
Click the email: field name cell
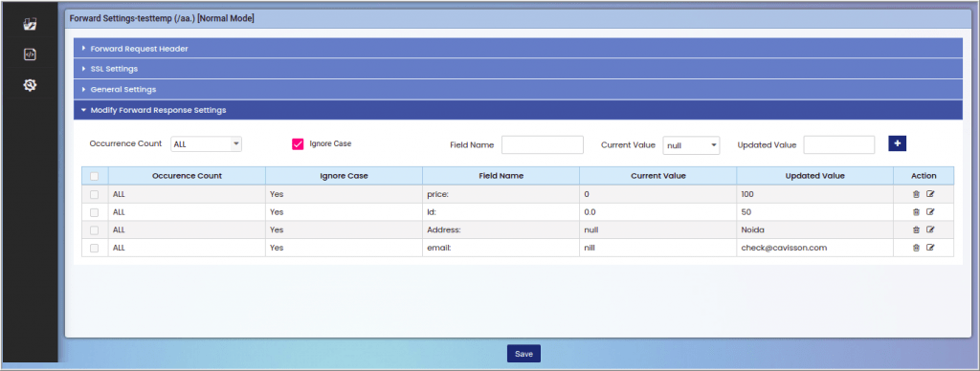tap(501, 248)
